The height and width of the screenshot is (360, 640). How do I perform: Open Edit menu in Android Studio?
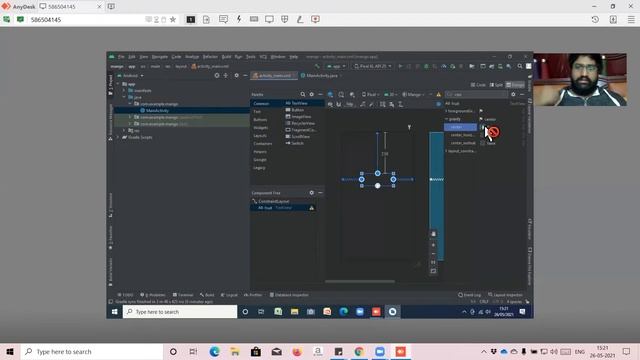[x=132, y=57]
